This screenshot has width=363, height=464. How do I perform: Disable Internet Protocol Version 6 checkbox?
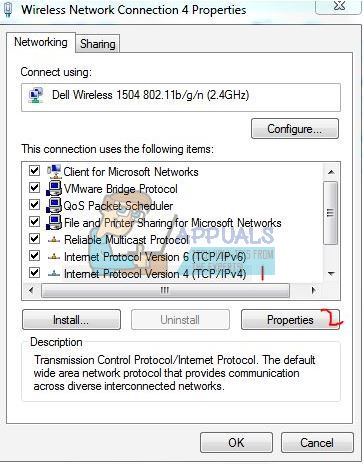click(x=34, y=256)
